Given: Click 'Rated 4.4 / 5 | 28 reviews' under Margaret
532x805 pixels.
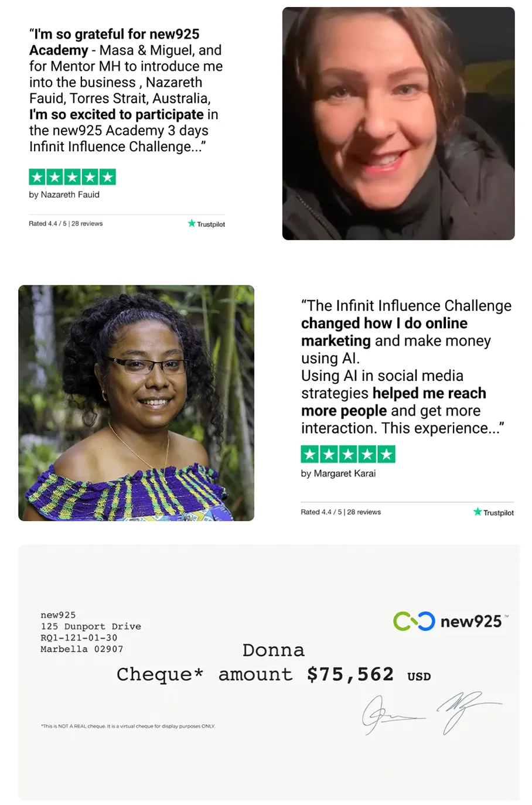Looking at the screenshot, I should pyautogui.click(x=341, y=512).
